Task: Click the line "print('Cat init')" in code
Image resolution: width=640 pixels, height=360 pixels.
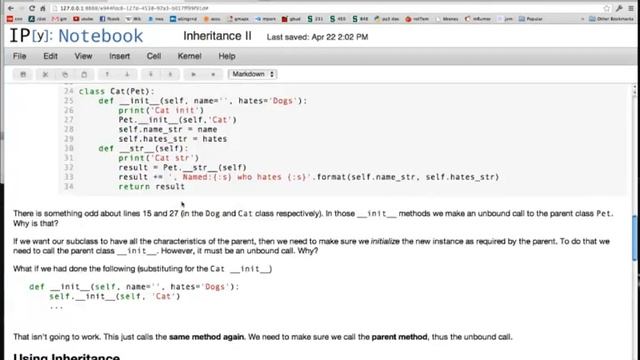Action: 161,110
